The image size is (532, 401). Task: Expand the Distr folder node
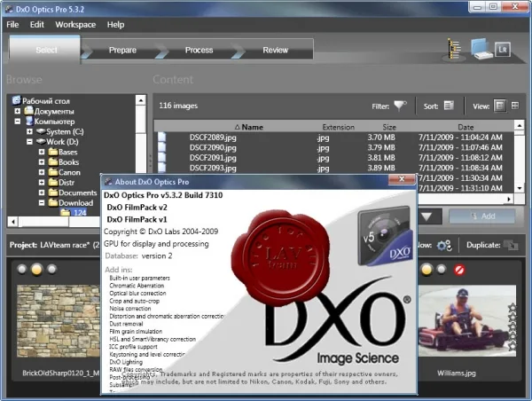pyautogui.click(x=42, y=183)
